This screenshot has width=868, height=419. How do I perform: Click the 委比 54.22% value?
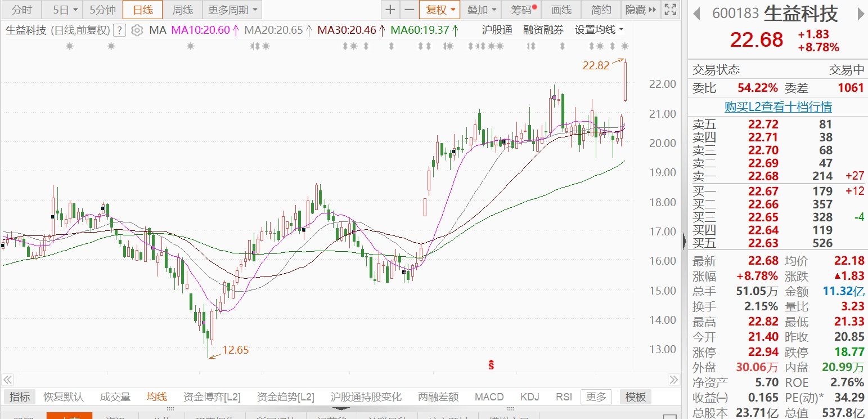tap(757, 88)
